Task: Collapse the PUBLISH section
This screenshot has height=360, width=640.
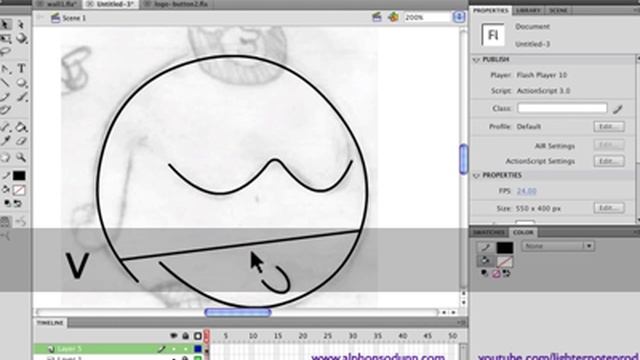Action: pos(476,60)
